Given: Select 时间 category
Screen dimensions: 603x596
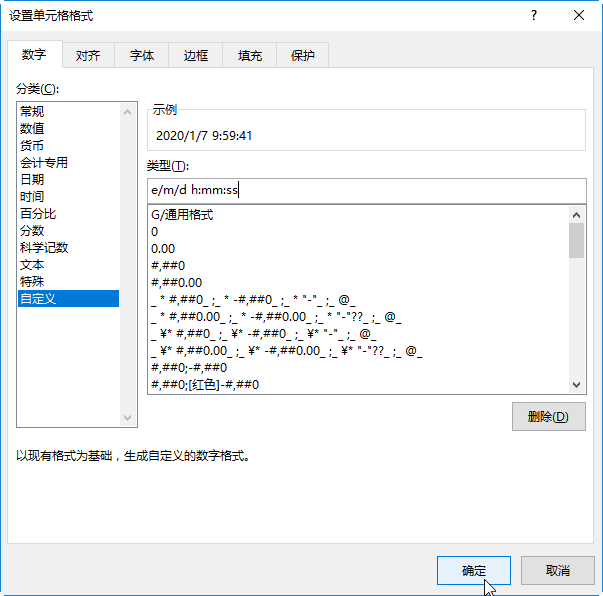Looking at the screenshot, I should click(68, 196).
